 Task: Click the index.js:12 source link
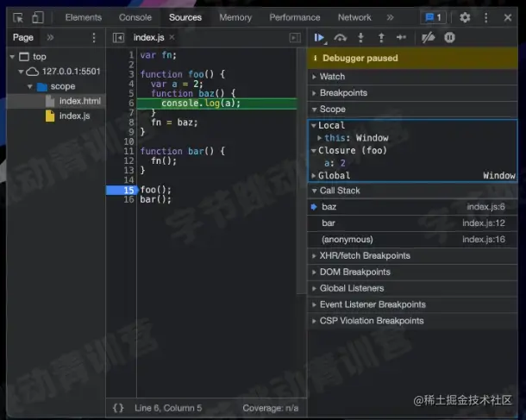484,223
